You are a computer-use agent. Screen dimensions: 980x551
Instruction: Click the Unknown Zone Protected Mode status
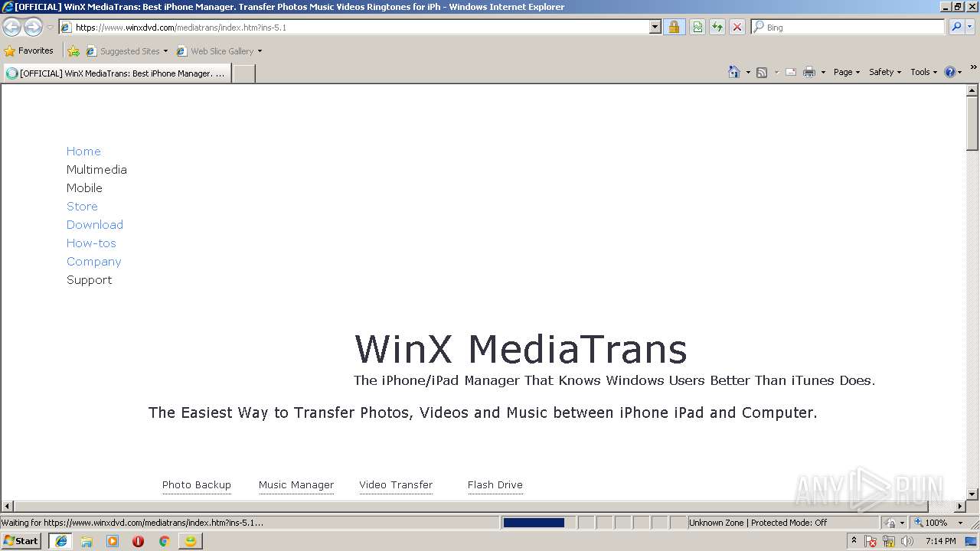tap(782, 523)
